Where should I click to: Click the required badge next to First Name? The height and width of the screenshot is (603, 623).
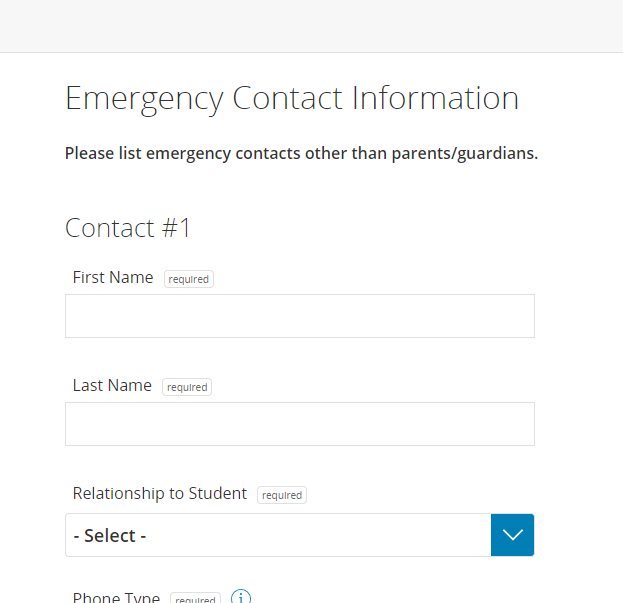coord(189,279)
